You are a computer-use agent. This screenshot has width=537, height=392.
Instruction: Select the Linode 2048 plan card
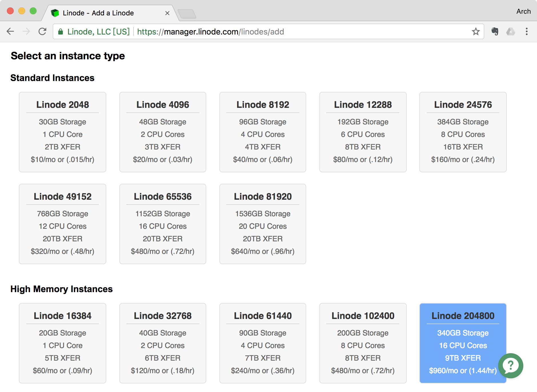63,132
